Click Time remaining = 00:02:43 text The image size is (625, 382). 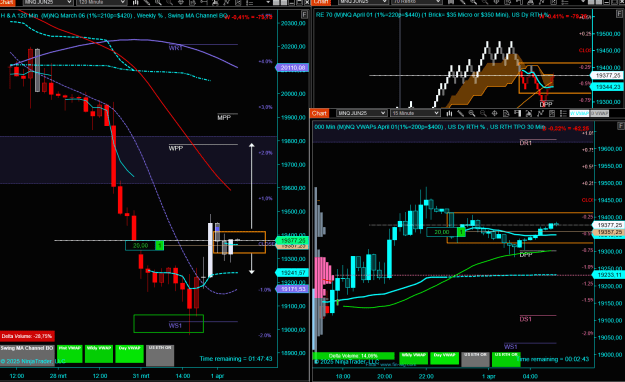553,359
